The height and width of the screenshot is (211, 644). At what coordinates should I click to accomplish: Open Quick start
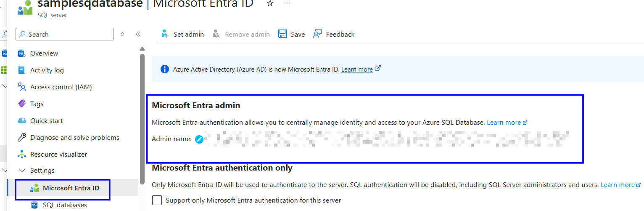pos(47,120)
